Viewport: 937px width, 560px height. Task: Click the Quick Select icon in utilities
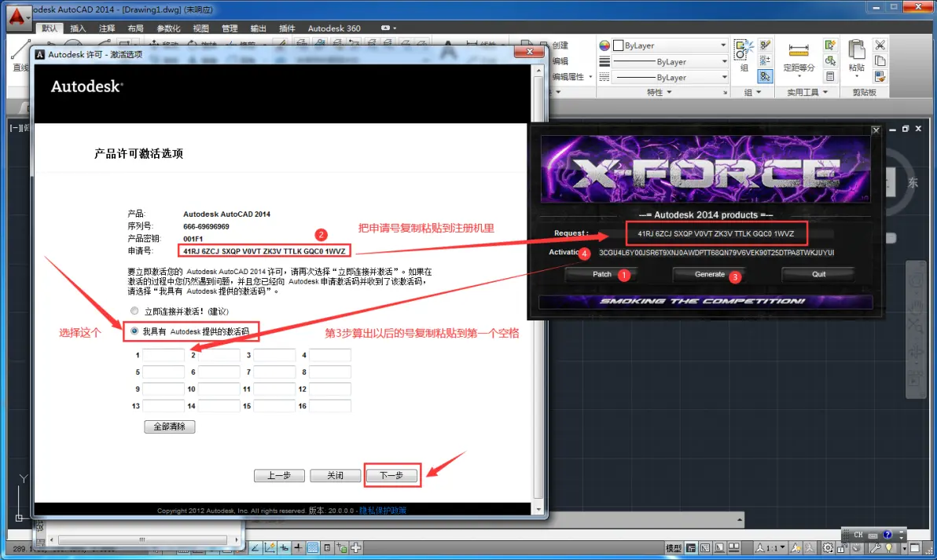pyautogui.click(x=830, y=46)
